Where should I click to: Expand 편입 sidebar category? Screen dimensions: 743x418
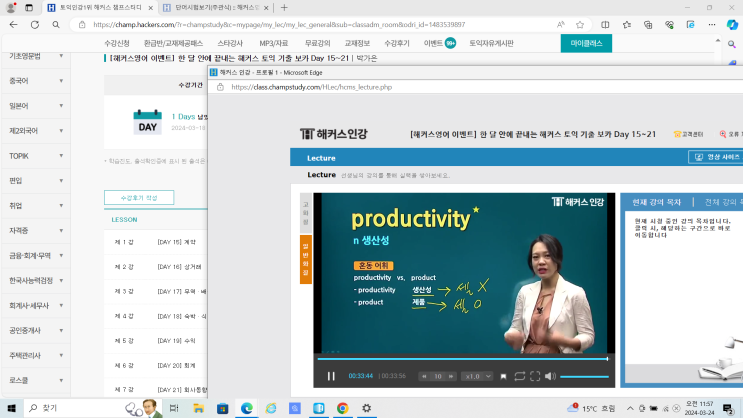tap(36, 181)
